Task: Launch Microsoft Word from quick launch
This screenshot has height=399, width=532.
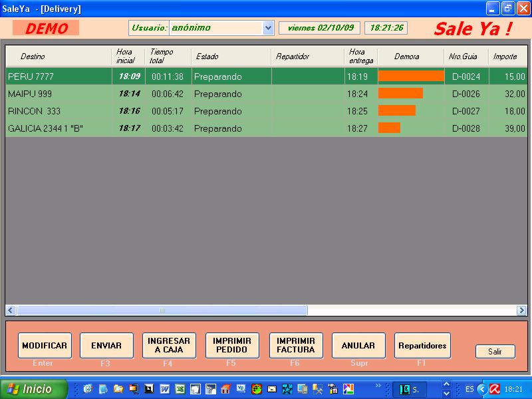Action: (164, 388)
